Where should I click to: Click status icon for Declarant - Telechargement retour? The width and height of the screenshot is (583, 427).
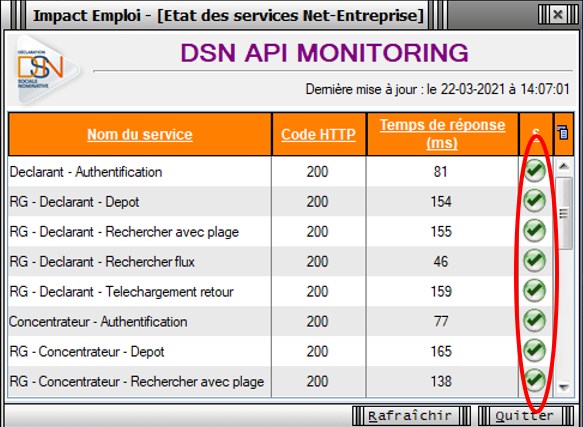(535, 290)
